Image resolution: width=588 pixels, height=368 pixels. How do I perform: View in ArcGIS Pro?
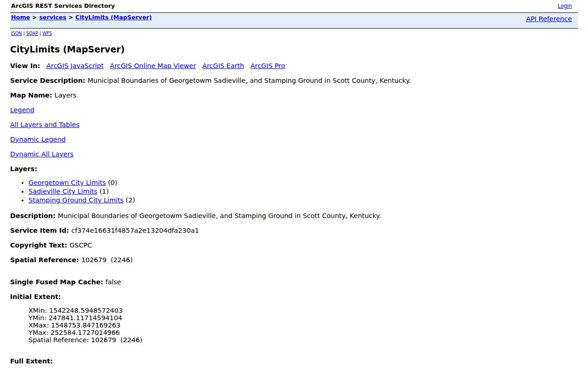[x=268, y=66]
